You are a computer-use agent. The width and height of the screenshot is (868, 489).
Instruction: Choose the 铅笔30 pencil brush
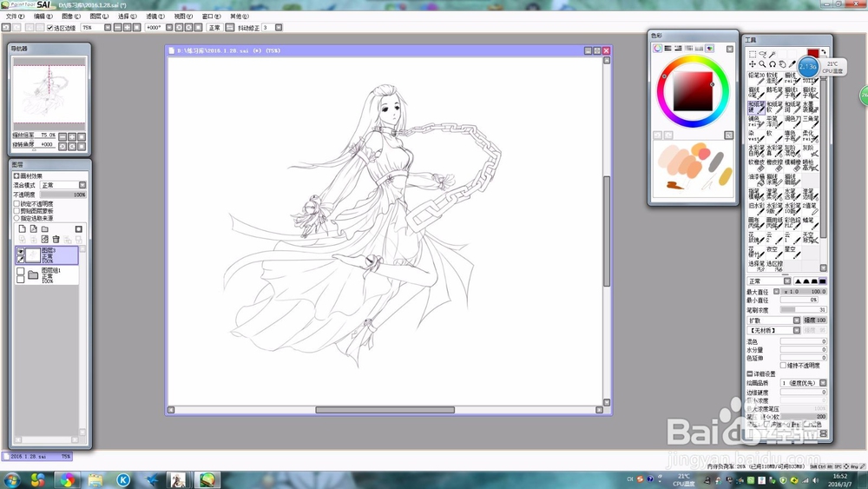pyautogui.click(x=756, y=78)
